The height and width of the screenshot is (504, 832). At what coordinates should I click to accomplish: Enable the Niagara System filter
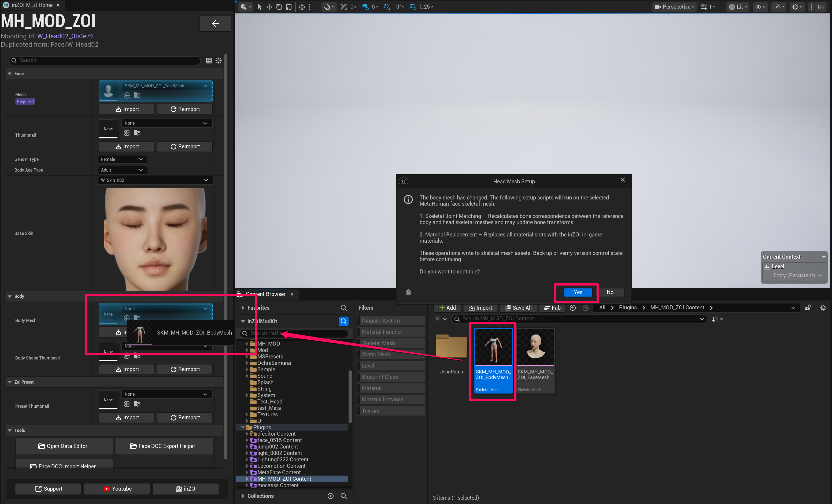click(x=391, y=321)
